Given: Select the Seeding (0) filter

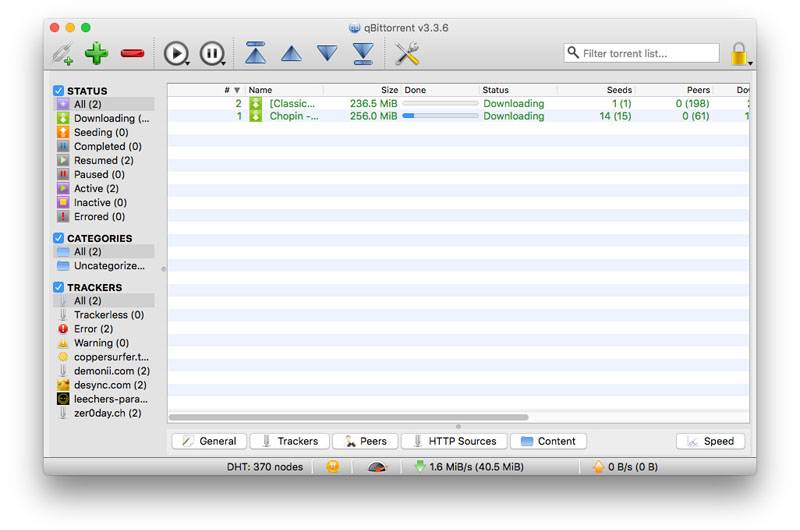Looking at the screenshot, I should (x=104, y=132).
